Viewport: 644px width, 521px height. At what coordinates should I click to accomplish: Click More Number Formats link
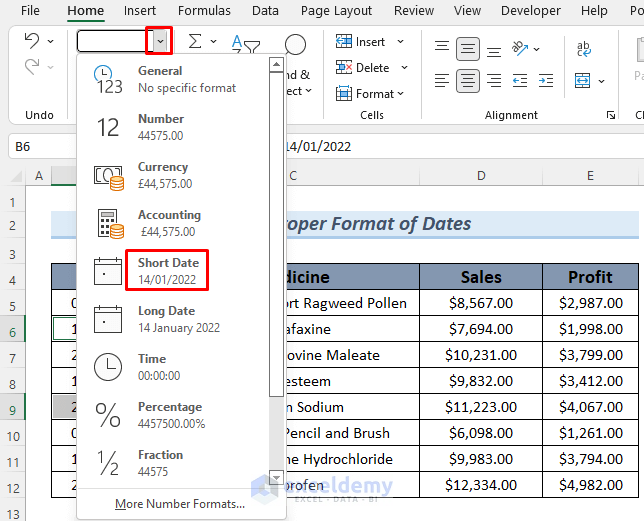[179, 504]
